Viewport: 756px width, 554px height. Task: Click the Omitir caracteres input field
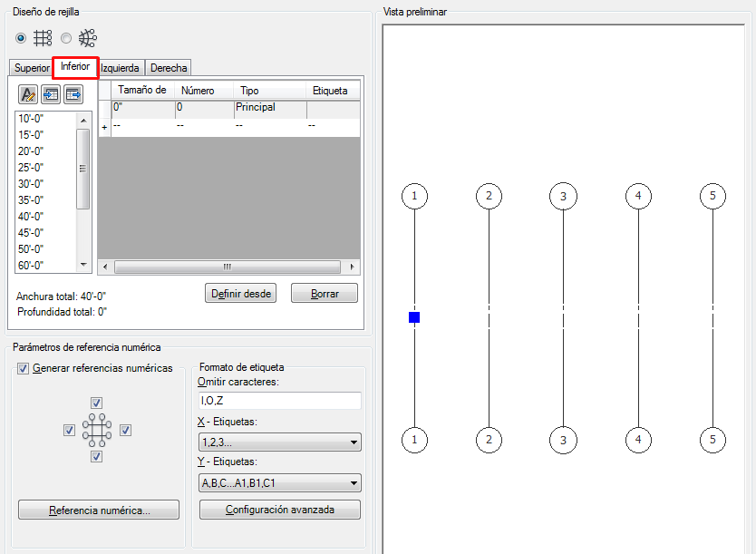point(279,401)
